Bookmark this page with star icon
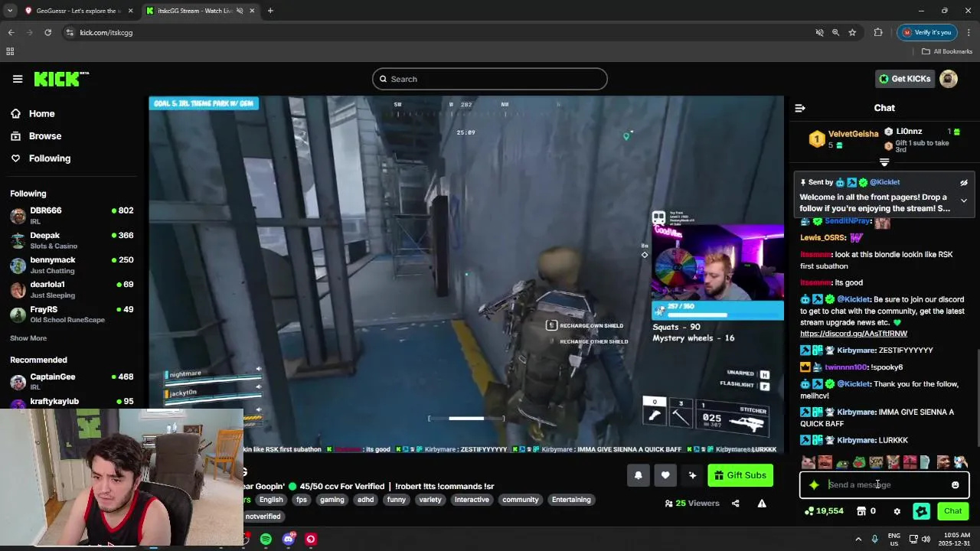Screen dimensions: 980x551 tap(852, 32)
